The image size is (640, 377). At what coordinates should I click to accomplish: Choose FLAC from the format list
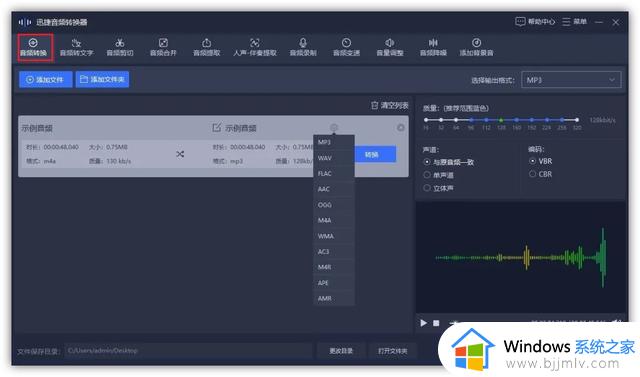[333, 173]
